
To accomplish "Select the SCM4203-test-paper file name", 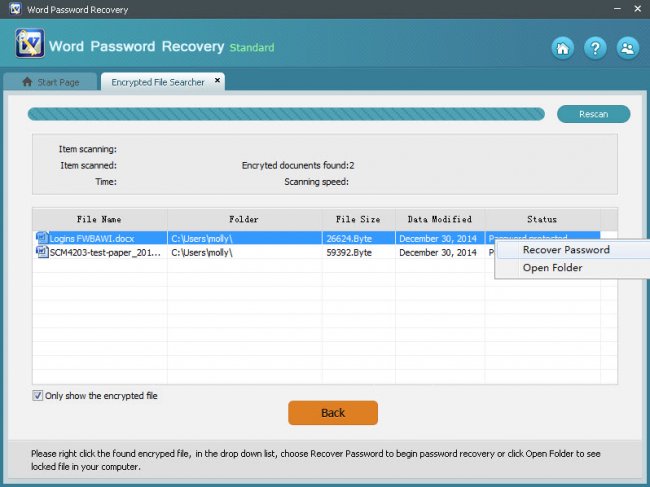I will [x=105, y=252].
